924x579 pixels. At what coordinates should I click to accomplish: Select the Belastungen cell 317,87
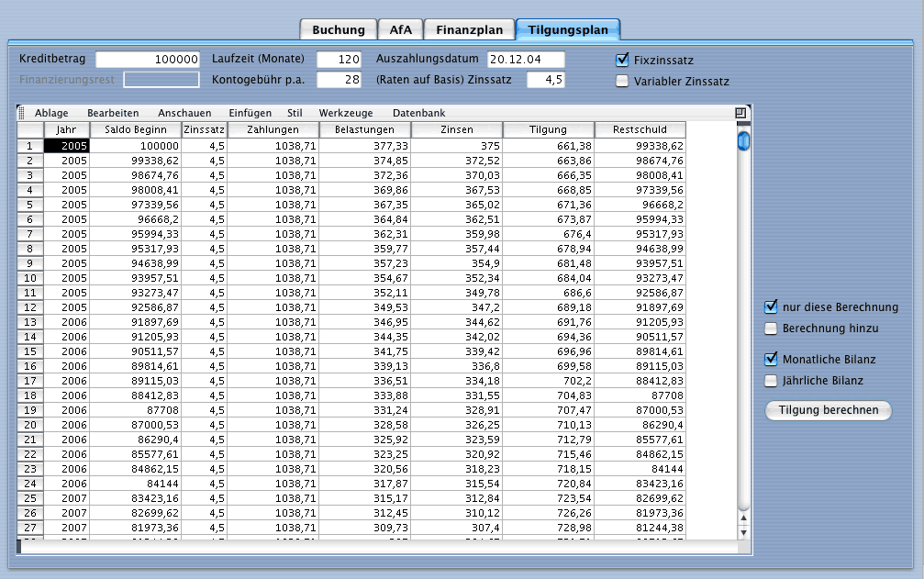(365, 484)
